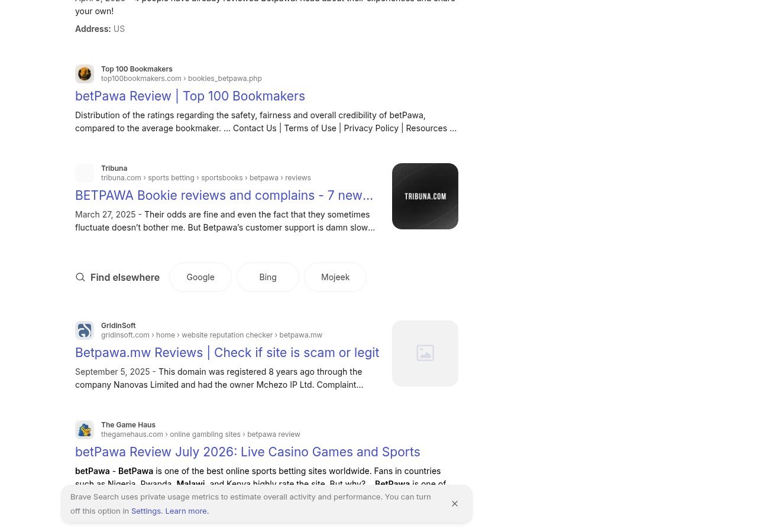
Task: Open betPawa Review Top 100 Bookmakers result
Action: (x=190, y=96)
